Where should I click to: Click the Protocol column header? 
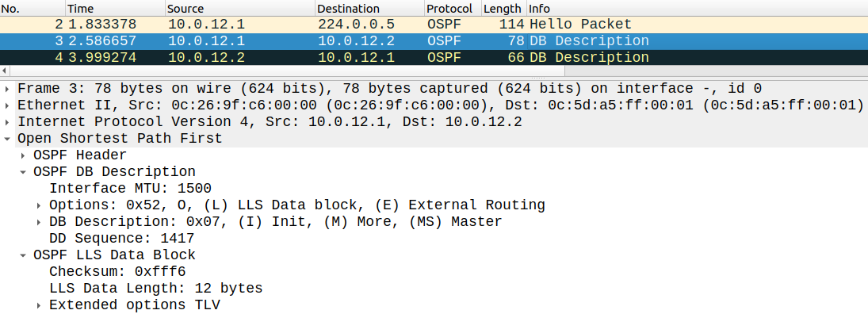[453, 8]
